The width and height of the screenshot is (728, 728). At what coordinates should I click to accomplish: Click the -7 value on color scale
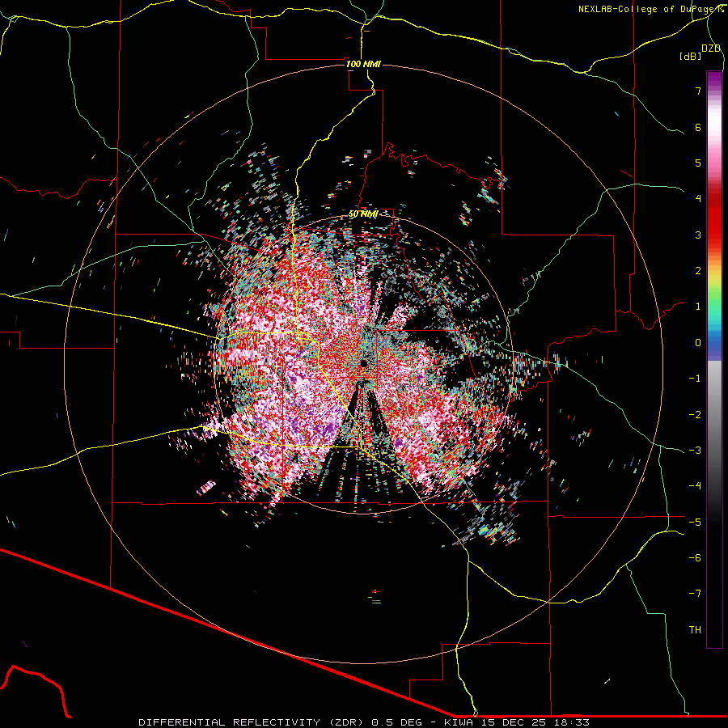(x=695, y=594)
